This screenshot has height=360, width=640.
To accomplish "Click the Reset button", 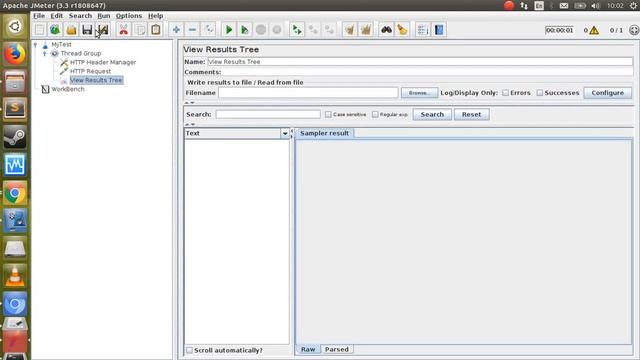I will point(471,114).
